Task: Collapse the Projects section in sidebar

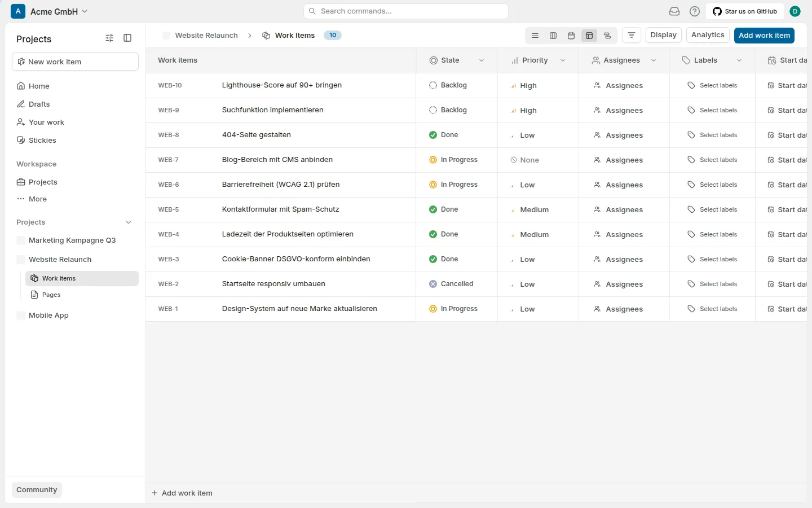Action: (129, 222)
